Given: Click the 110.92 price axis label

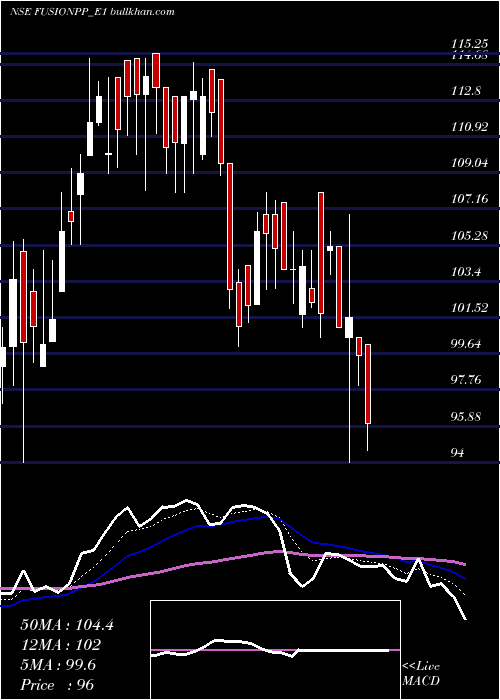Looking at the screenshot, I should tap(469, 128).
